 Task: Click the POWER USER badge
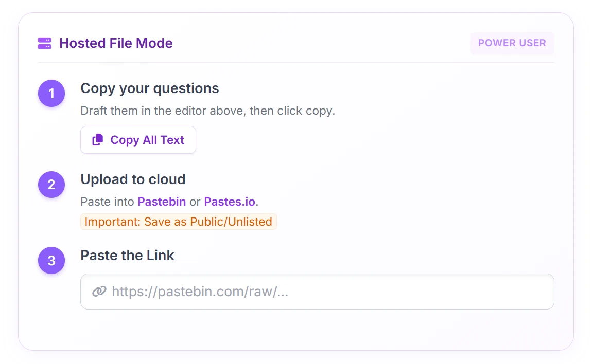512,43
